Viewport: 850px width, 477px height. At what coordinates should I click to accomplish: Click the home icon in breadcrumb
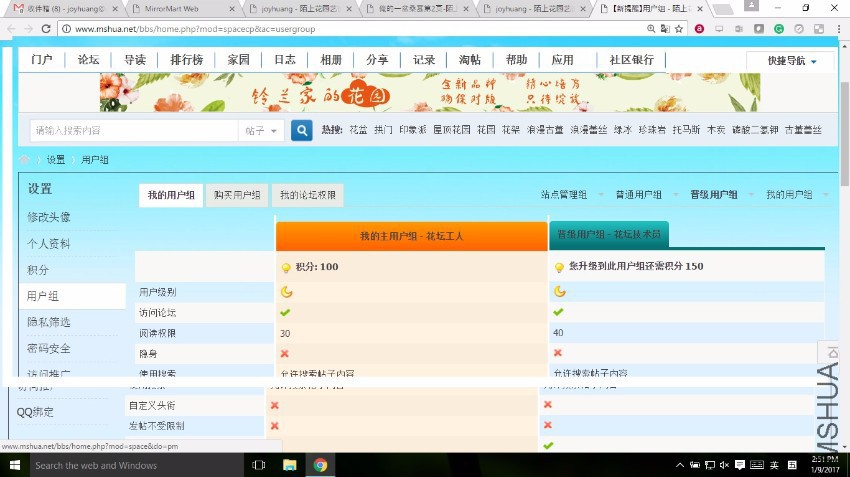(x=25, y=160)
